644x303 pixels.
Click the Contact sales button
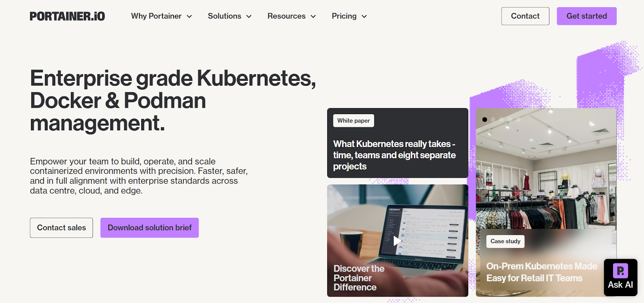62,228
